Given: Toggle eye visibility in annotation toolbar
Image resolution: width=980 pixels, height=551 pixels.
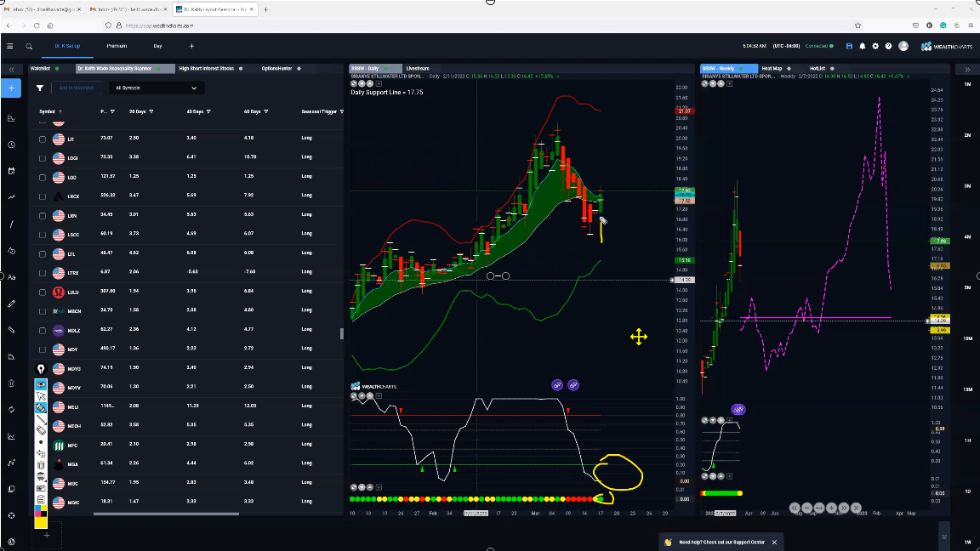Looking at the screenshot, I should tap(41, 385).
